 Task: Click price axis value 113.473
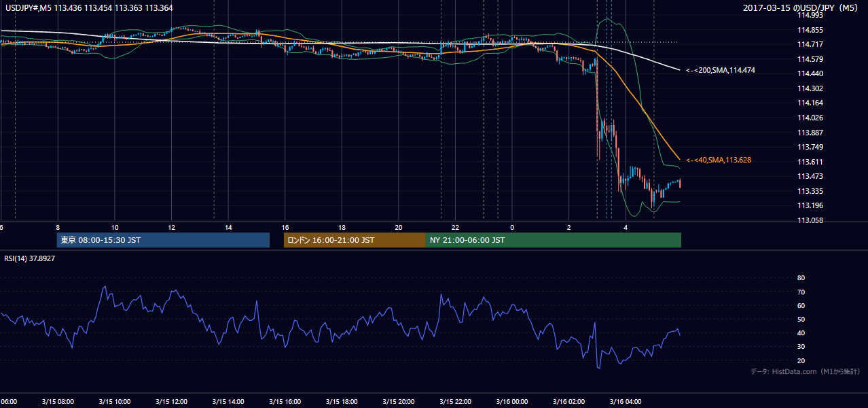point(810,176)
